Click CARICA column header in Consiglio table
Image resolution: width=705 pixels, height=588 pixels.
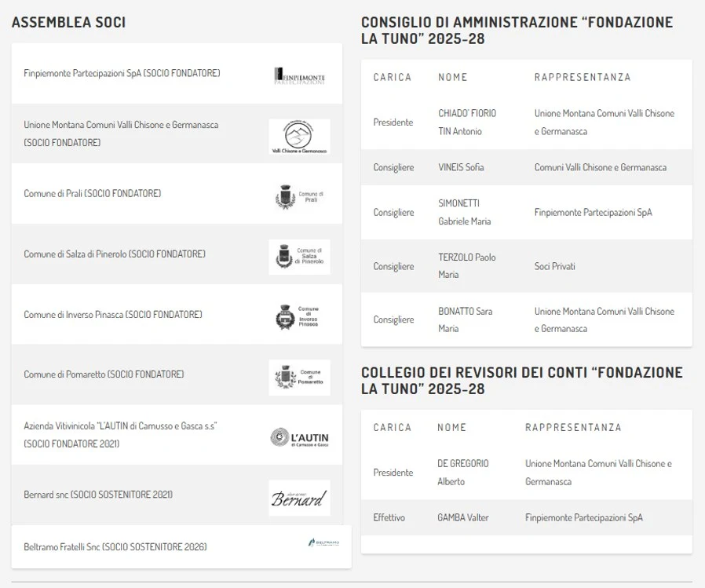pos(393,77)
